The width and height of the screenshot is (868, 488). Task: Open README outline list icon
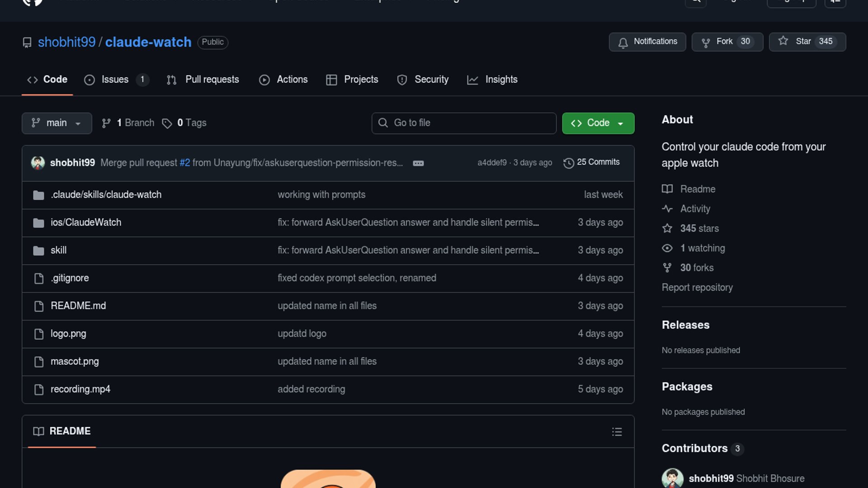click(617, 432)
